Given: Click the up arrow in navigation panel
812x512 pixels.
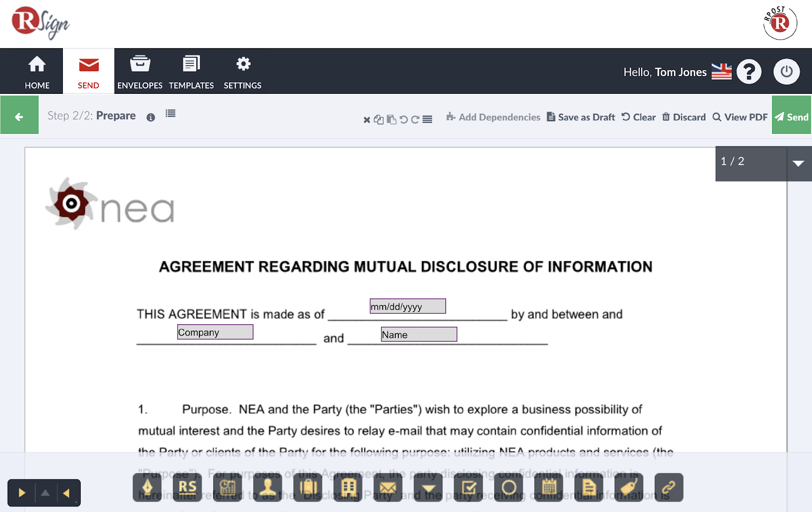Looking at the screenshot, I should point(45,493).
